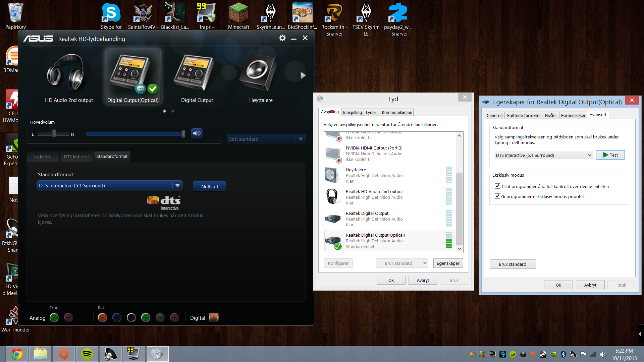Open the Støttede formater tab
Viewport: 644px width, 362px height.
[524, 115]
